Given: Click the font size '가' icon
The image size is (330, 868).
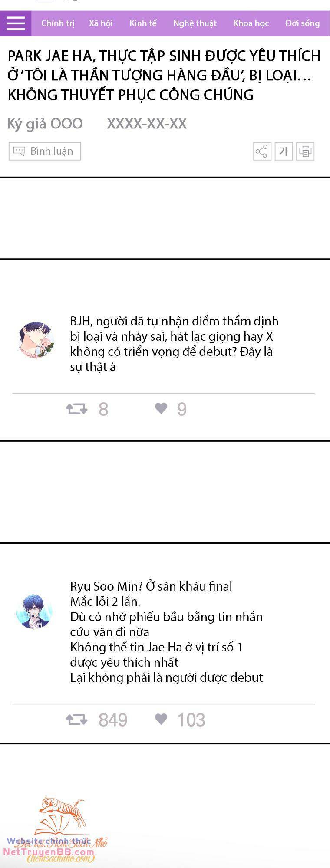Looking at the screenshot, I should [284, 151].
